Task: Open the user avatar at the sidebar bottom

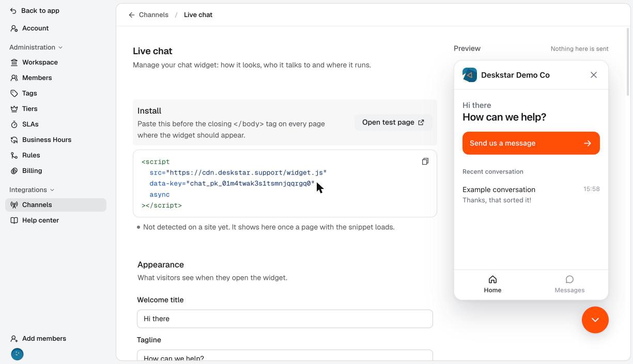Action: [x=17, y=354]
